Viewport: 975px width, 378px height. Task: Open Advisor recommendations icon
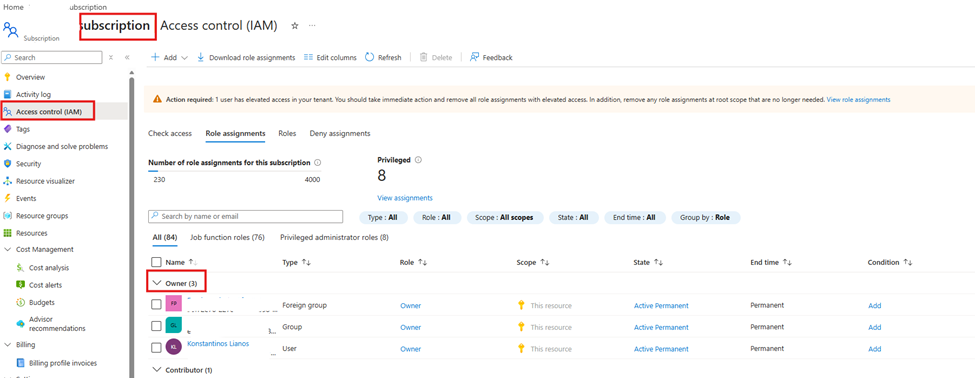click(x=20, y=324)
